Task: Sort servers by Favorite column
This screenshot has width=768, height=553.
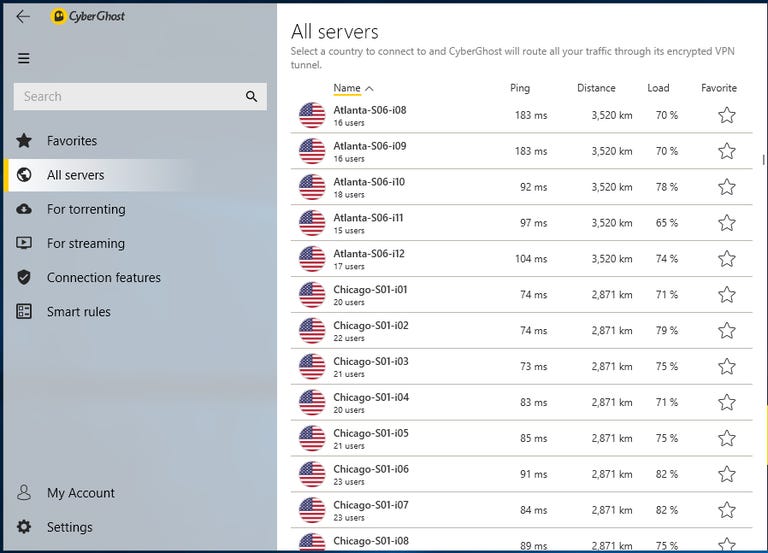Action: pos(719,88)
